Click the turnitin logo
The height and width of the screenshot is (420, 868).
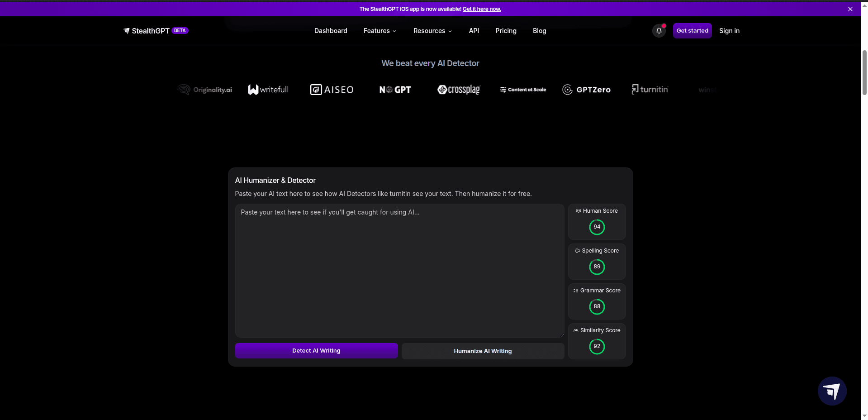click(650, 90)
